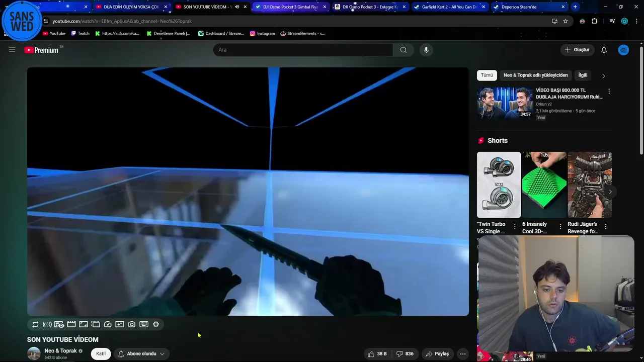This screenshot has width=644, height=362.
Task: Click the page vertical scrollbar
Action: click(641, 101)
